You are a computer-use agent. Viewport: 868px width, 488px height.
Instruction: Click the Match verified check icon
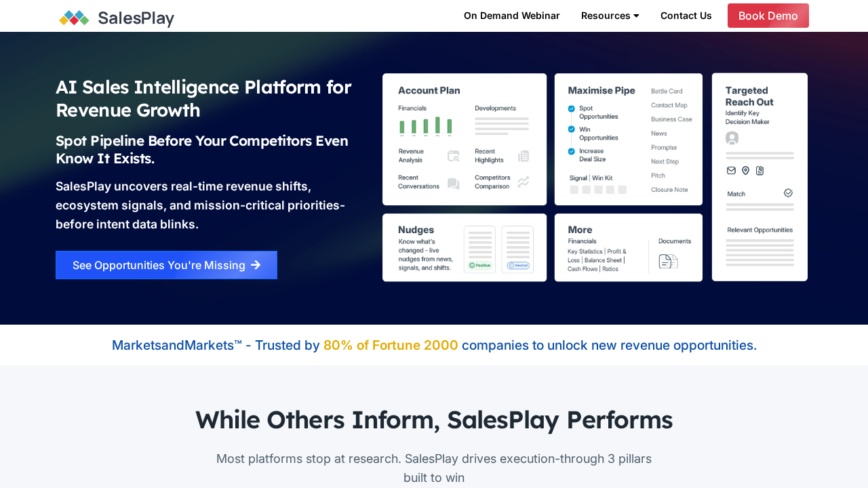(x=788, y=193)
